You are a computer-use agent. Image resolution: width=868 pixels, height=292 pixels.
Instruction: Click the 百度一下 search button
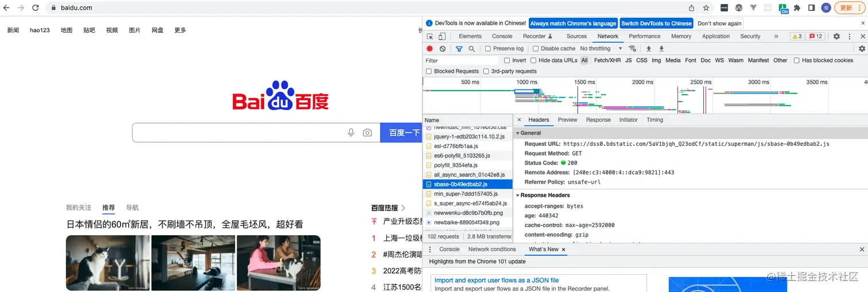click(x=401, y=133)
